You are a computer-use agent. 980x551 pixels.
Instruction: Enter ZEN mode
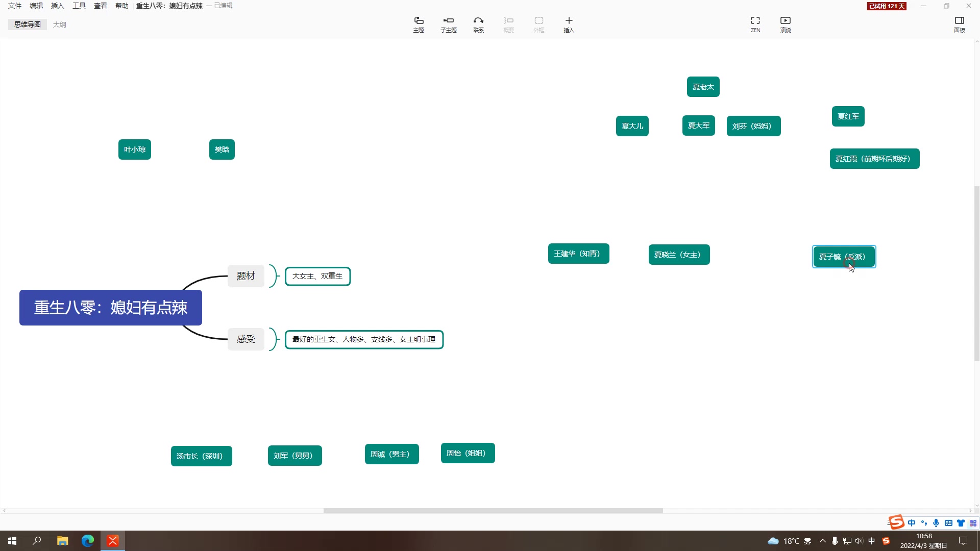[x=755, y=24]
